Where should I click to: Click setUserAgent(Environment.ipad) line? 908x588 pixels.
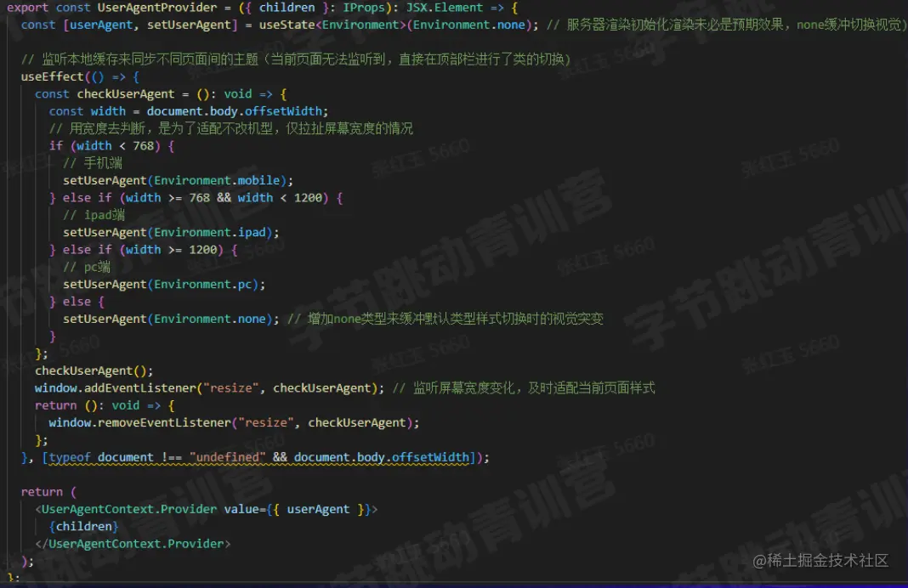(x=171, y=233)
